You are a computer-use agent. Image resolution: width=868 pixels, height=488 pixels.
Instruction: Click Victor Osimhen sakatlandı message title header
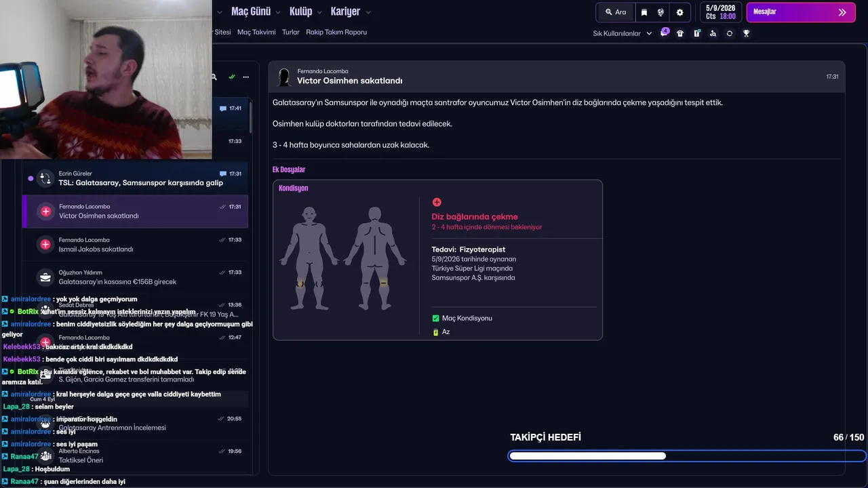coord(349,81)
